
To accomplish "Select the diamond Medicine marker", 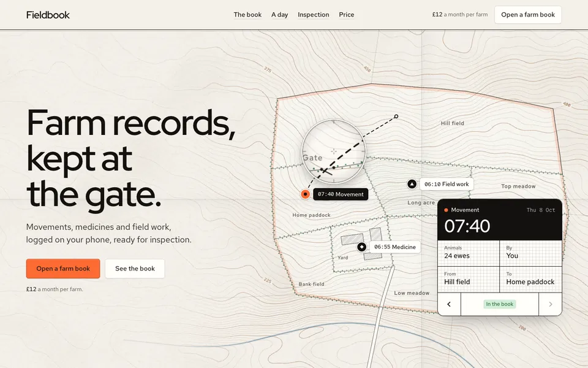I will point(361,247).
